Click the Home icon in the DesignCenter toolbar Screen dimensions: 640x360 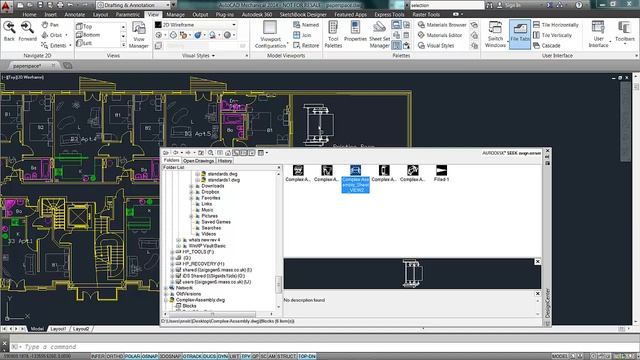[228, 153]
